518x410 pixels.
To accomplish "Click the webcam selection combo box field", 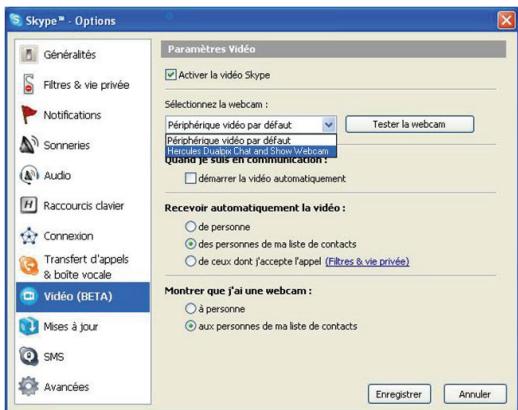I will 251,125.
